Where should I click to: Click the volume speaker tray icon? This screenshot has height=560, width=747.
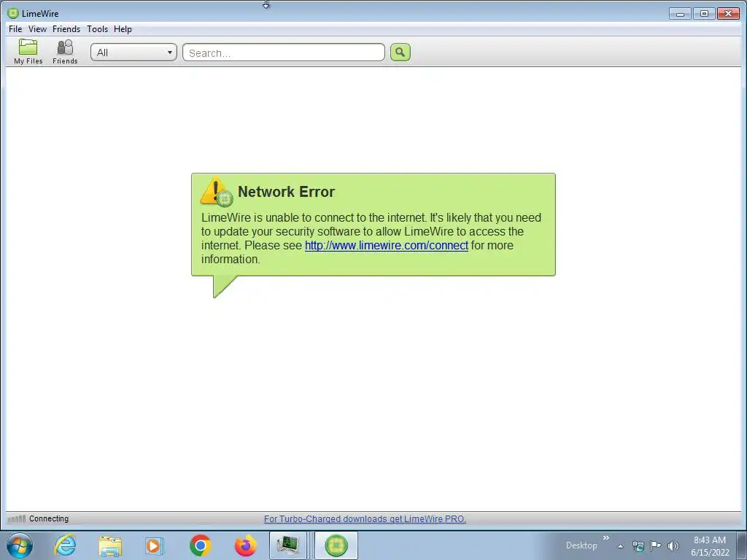pos(673,546)
